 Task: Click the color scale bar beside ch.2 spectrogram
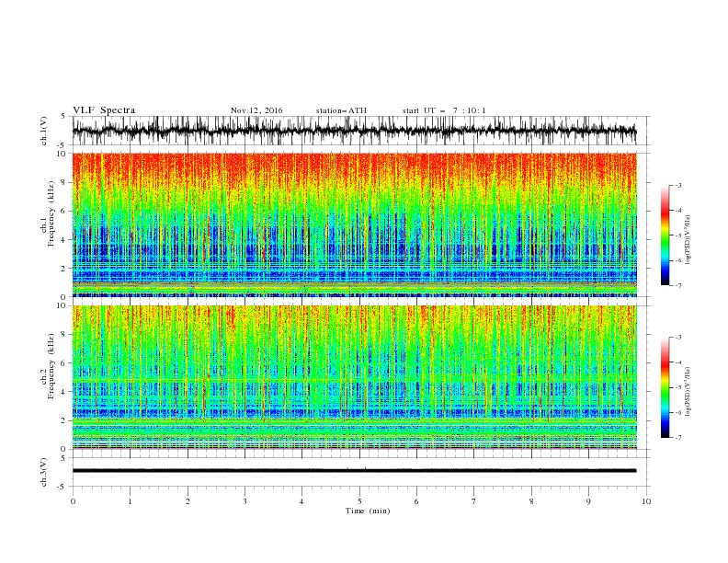[665, 387]
